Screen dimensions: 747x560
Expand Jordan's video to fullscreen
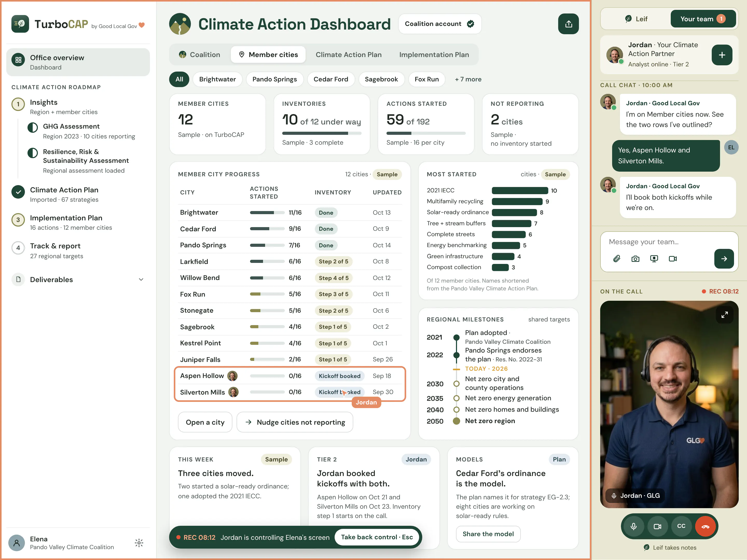(x=724, y=314)
